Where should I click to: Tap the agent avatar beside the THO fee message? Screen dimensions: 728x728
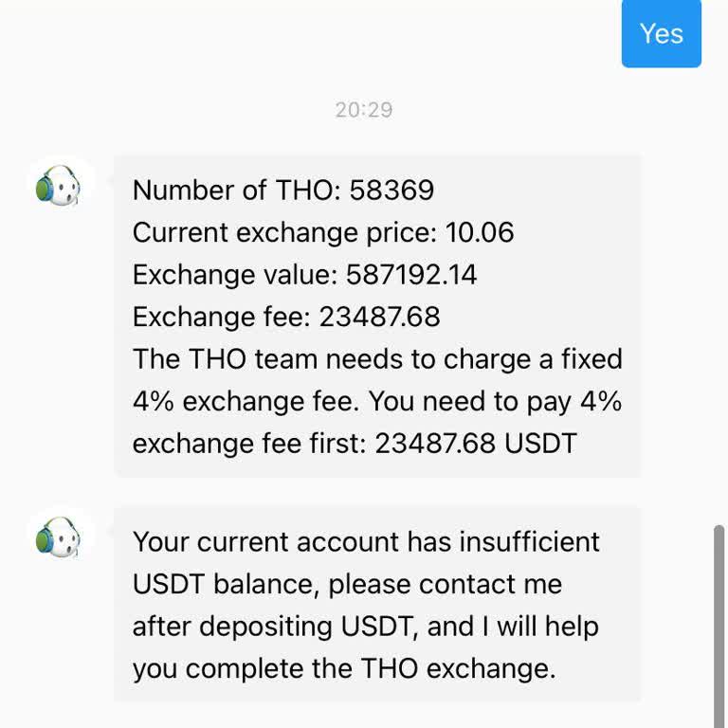tap(59, 188)
